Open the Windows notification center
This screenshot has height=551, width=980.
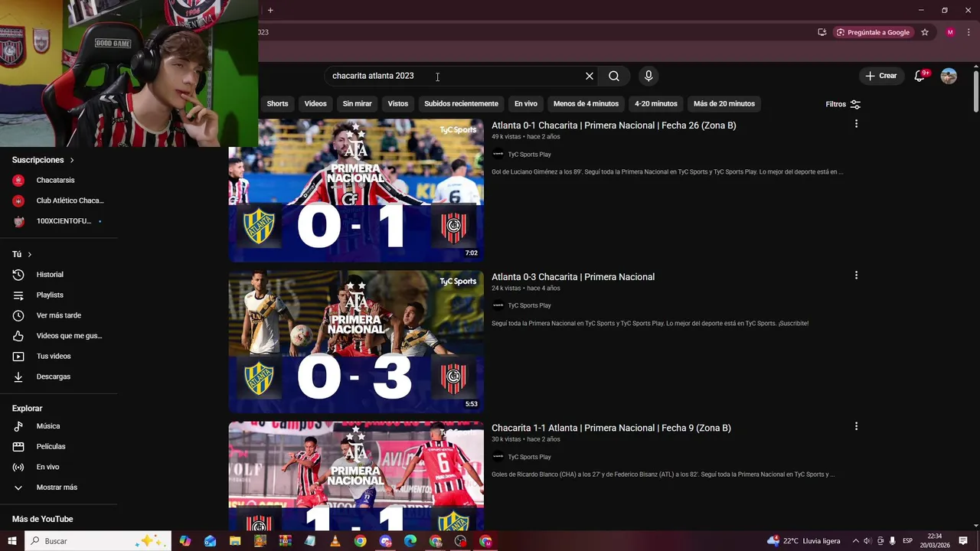[x=963, y=541]
